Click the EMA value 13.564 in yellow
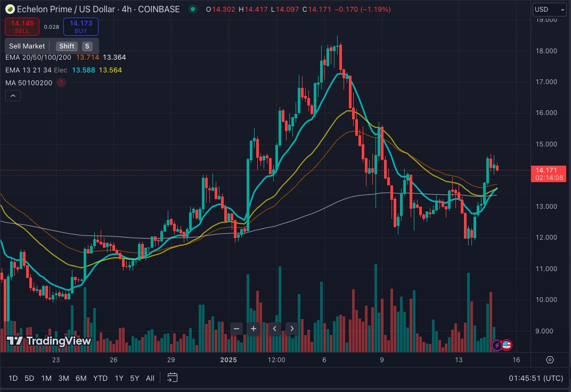The image size is (571, 392). 110,70
